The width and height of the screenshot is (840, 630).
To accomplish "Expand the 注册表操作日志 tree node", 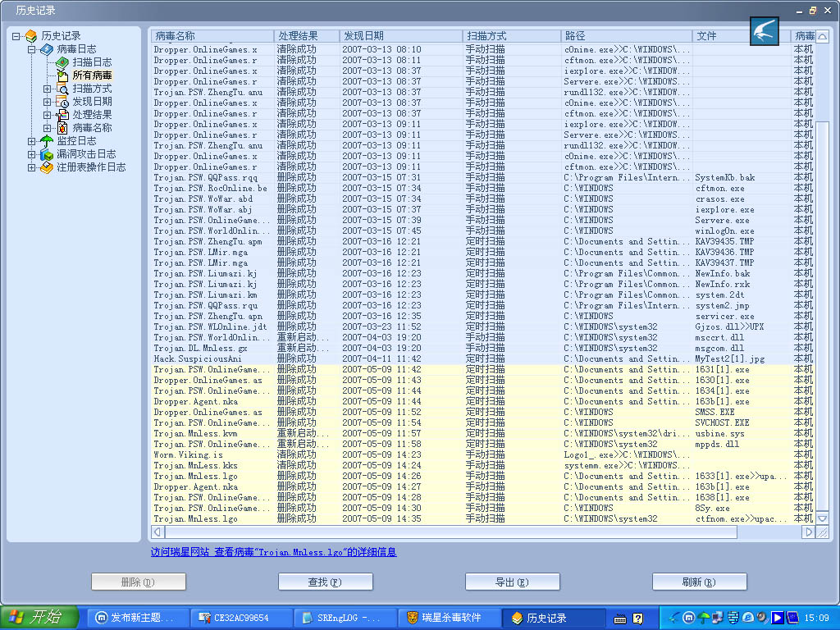I will [x=32, y=167].
